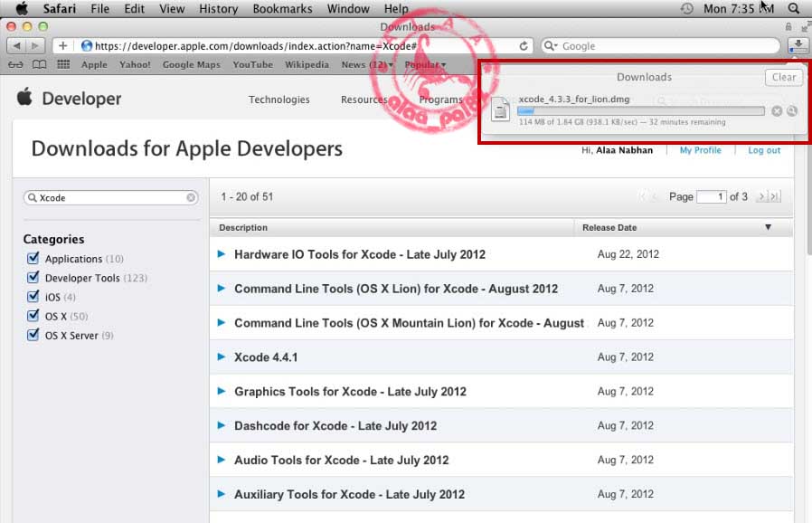Screen dimensions: 812x523
Task: Expand Command Line Tools (OS X Lion) row
Action: (x=222, y=289)
